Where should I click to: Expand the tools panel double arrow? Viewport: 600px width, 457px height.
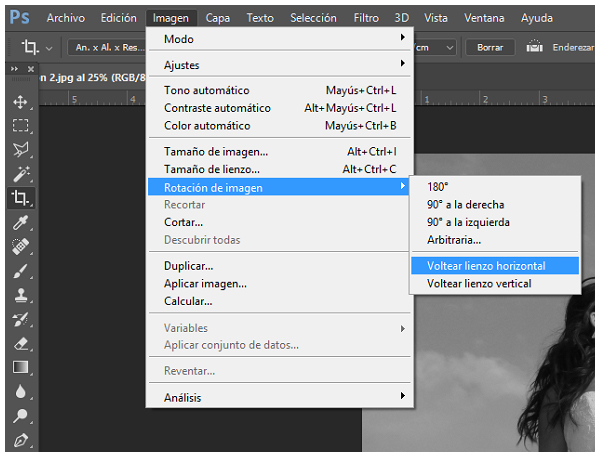[14, 69]
